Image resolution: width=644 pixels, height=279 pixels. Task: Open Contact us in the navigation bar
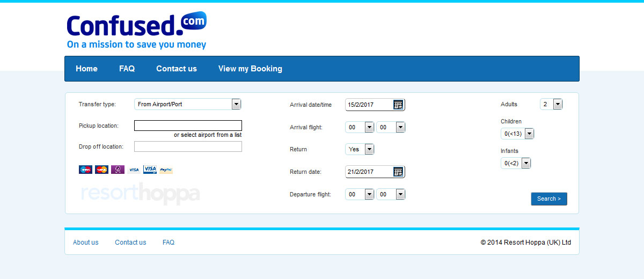(177, 69)
